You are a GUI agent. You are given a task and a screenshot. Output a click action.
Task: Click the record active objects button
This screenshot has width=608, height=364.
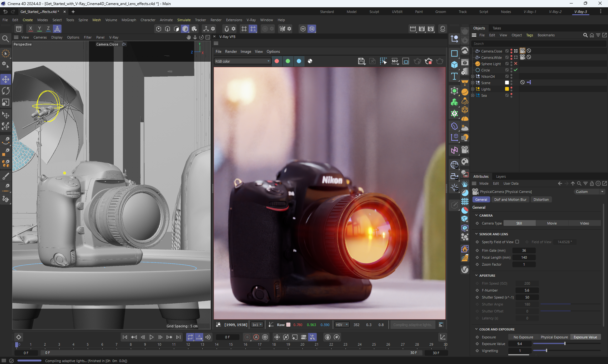[247, 337]
